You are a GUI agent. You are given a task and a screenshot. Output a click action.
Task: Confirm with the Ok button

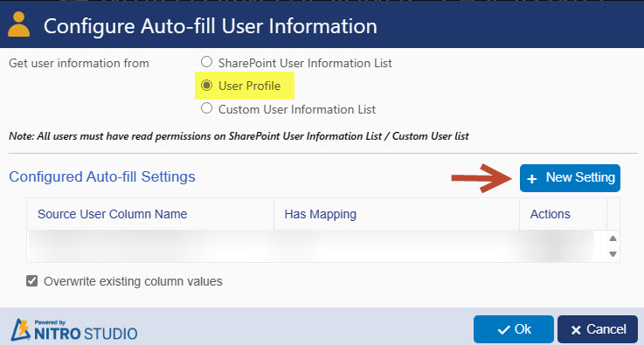[x=514, y=329]
